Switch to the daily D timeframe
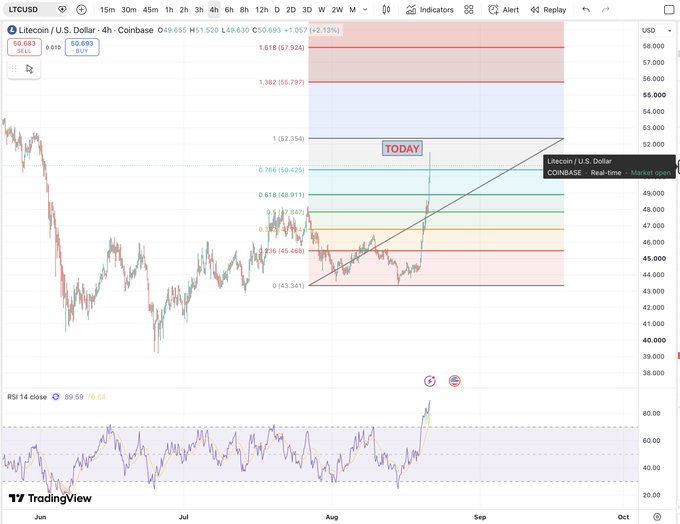 point(277,10)
